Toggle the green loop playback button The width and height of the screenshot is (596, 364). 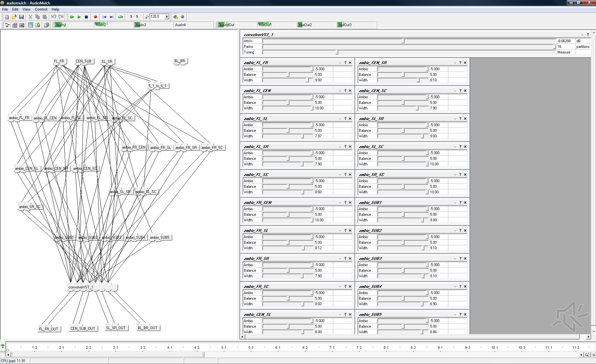[x=121, y=17]
